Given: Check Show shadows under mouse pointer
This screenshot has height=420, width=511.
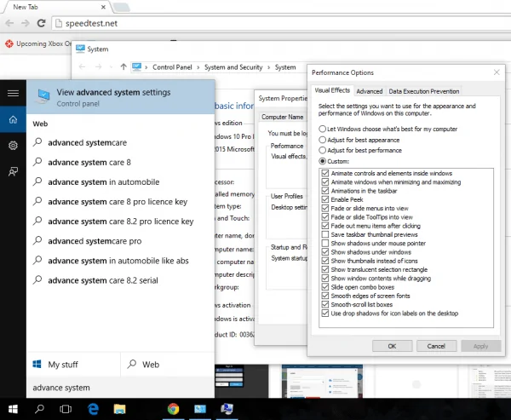Looking at the screenshot, I should (x=325, y=244).
